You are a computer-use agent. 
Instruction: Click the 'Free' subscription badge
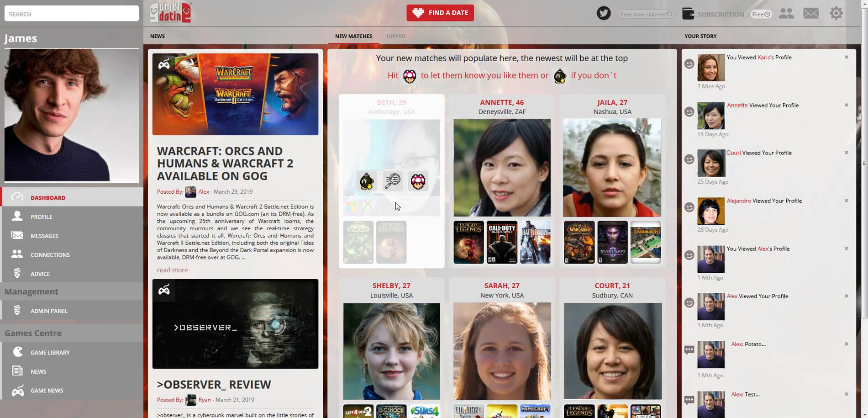click(x=761, y=14)
